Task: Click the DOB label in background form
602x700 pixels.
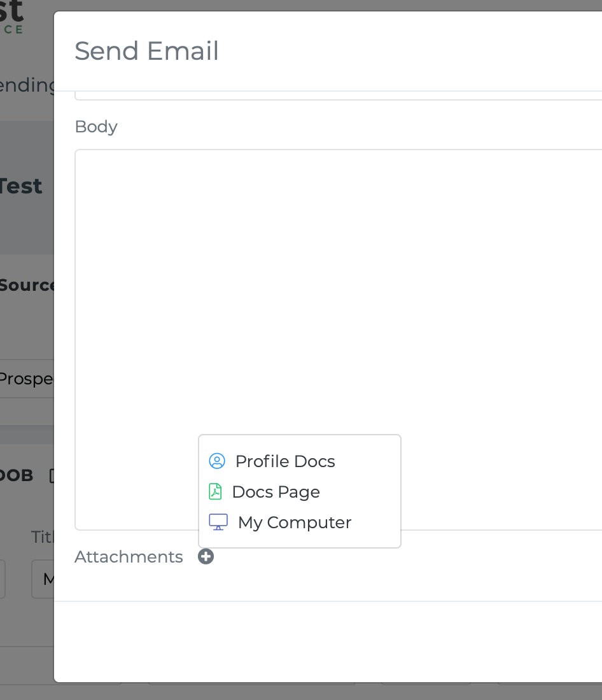Action: point(17,475)
